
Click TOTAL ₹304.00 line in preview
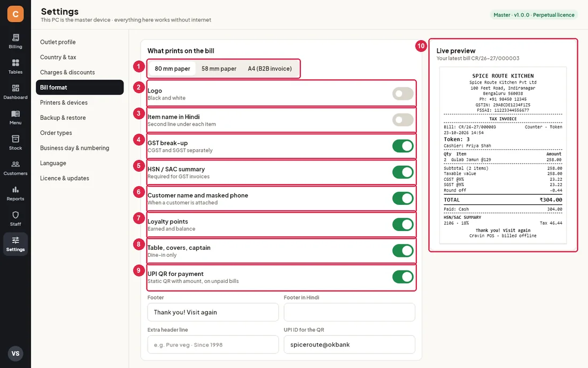click(x=503, y=200)
